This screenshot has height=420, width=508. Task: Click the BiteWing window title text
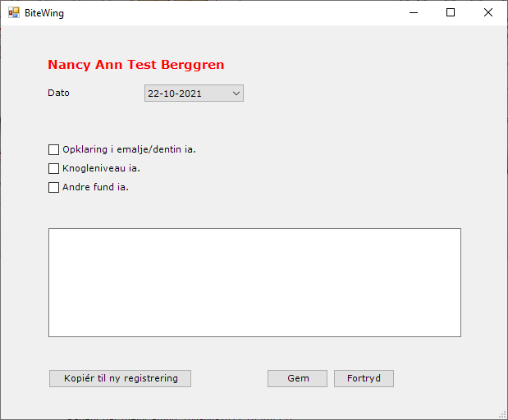pos(44,13)
